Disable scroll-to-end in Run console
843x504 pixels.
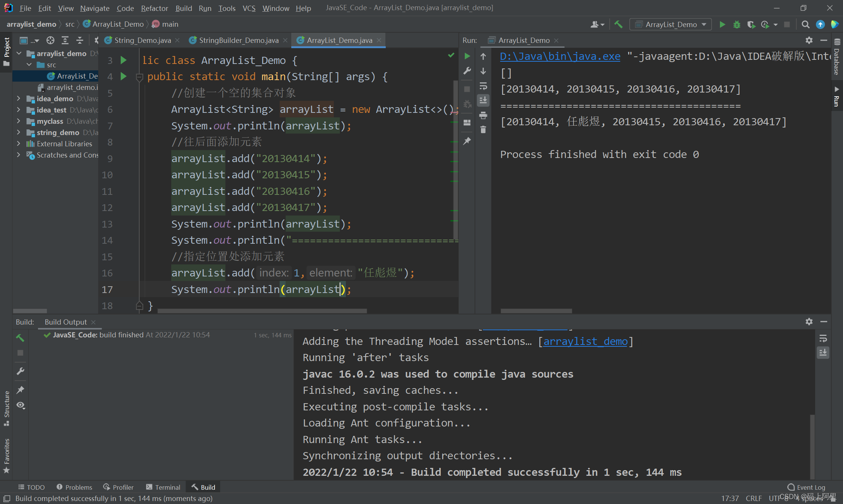[483, 100]
